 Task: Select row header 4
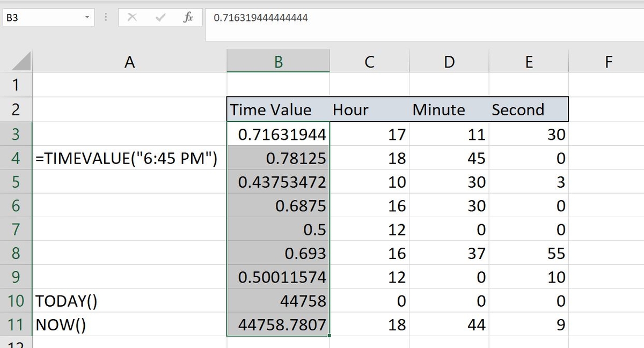tap(17, 158)
